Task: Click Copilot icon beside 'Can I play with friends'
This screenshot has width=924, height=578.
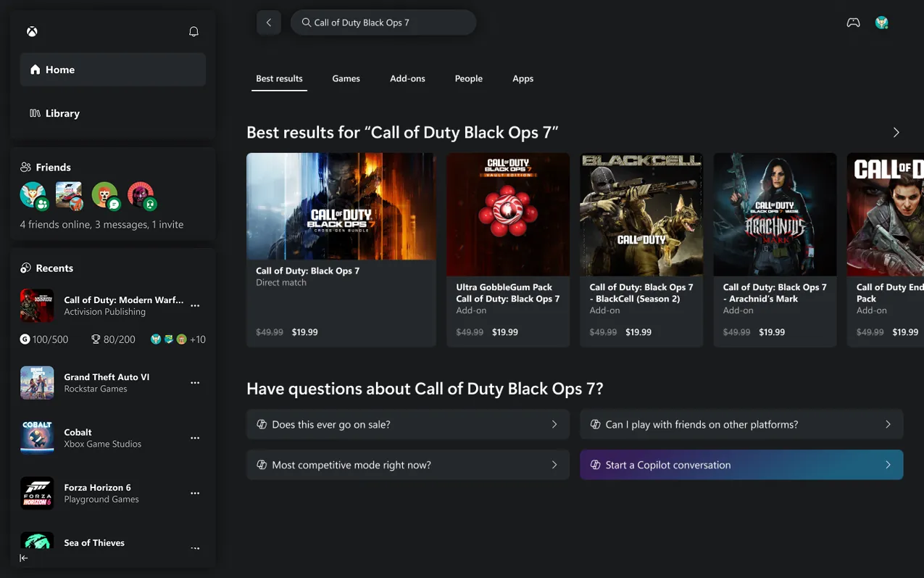Action: (595, 424)
